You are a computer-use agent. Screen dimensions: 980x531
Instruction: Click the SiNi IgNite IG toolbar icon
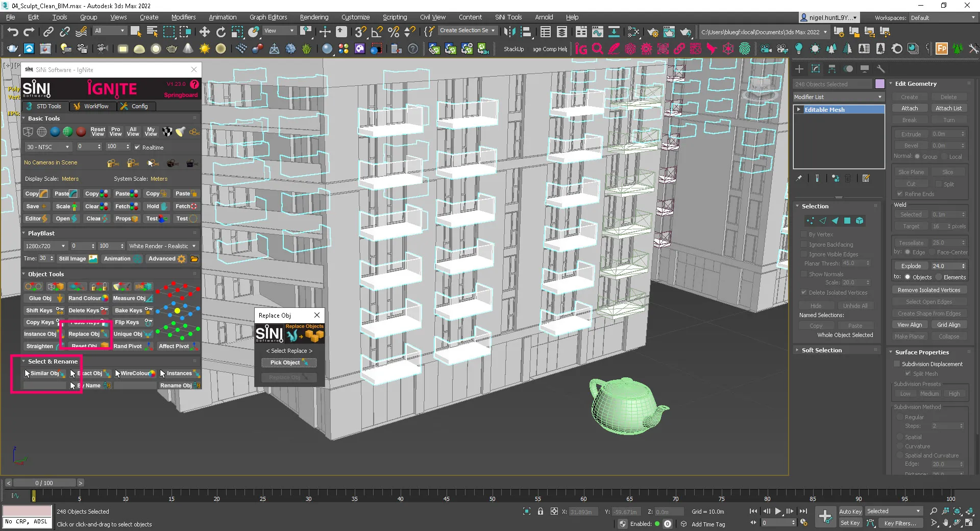point(581,49)
